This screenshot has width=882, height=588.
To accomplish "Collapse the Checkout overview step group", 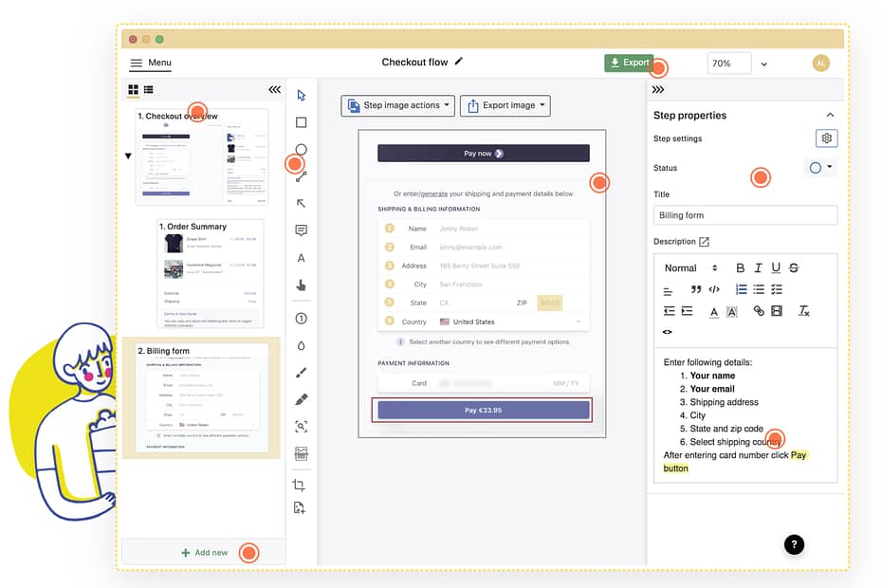I will (128, 156).
